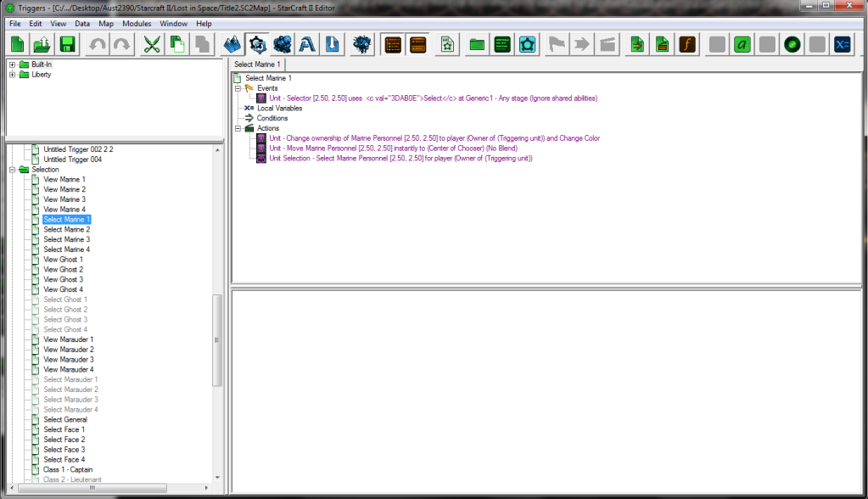Viewport: 868px width, 499px height.
Task: Click the green document clapboard definition icon
Action: (x=662, y=44)
